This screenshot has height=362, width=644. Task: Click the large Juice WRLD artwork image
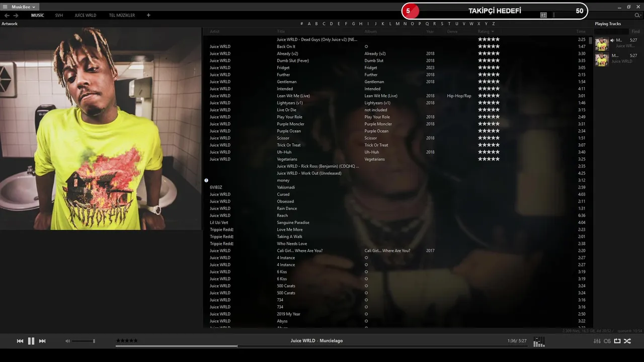point(101,129)
